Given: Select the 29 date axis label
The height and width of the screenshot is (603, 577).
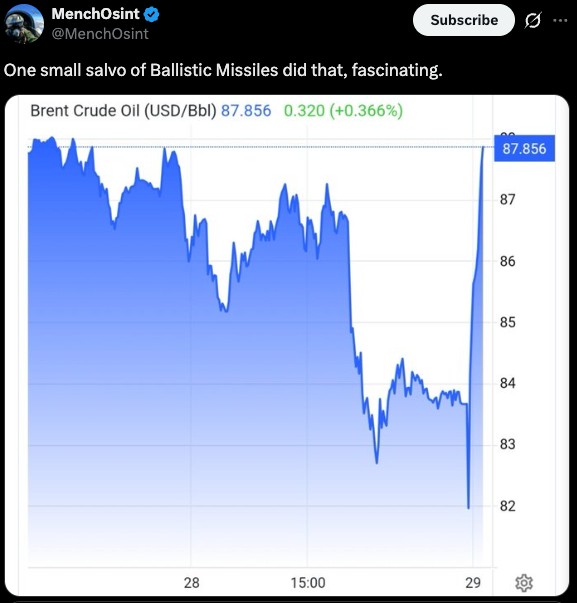Looking at the screenshot, I should (x=473, y=583).
